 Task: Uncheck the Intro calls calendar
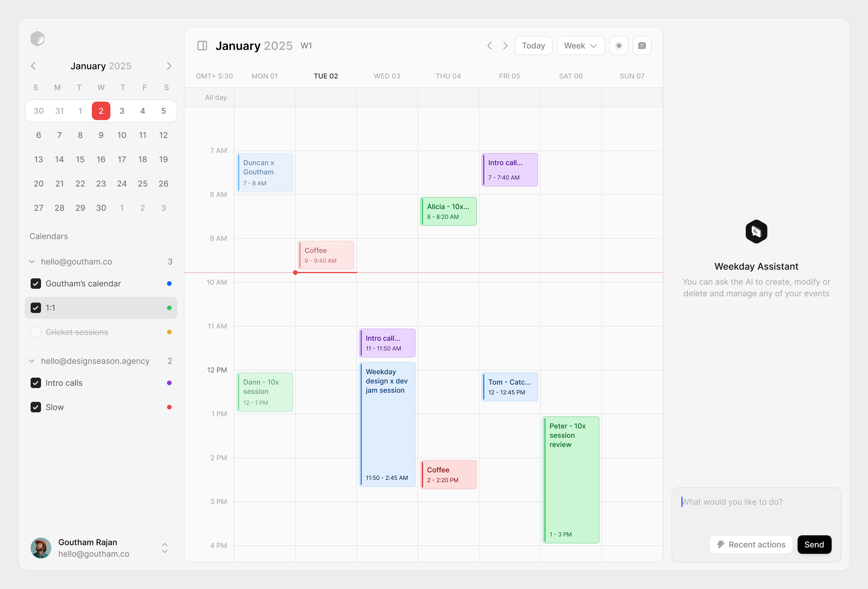pos(36,383)
